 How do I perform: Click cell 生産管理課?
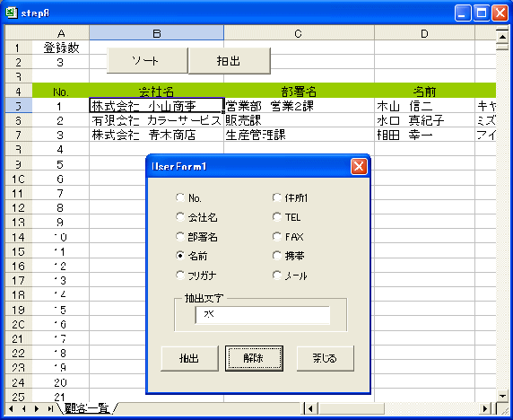tap(299, 135)
